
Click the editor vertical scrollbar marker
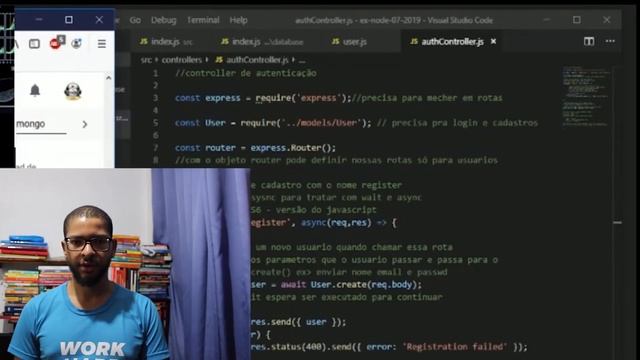[618, 222]
